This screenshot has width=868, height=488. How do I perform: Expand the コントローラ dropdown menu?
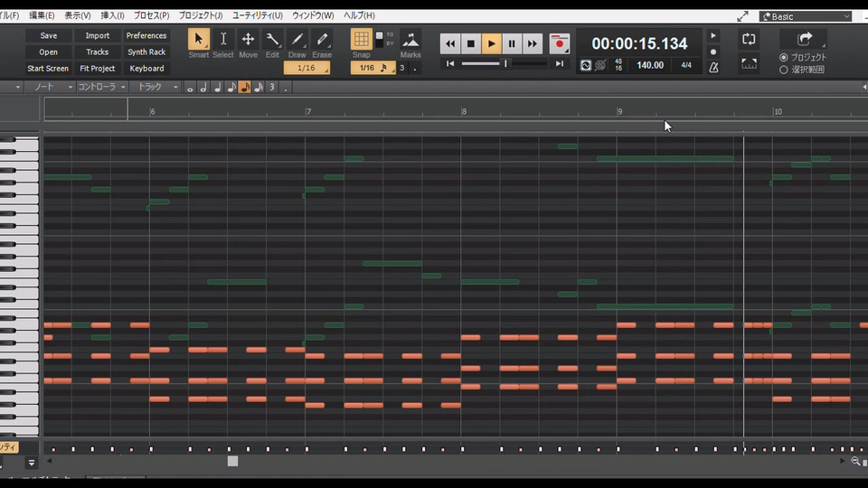point(100,87)
